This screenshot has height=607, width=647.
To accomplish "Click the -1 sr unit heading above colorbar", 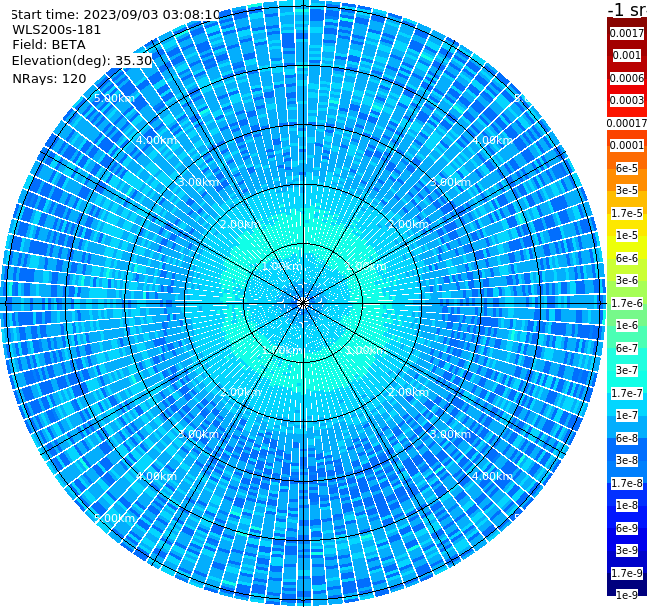I will tap(627, 9).
